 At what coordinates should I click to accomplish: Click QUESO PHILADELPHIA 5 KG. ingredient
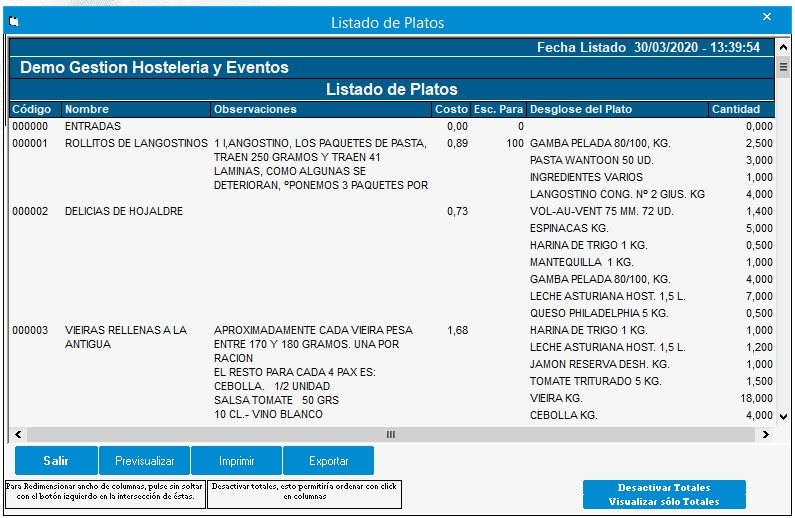point(599,313)
